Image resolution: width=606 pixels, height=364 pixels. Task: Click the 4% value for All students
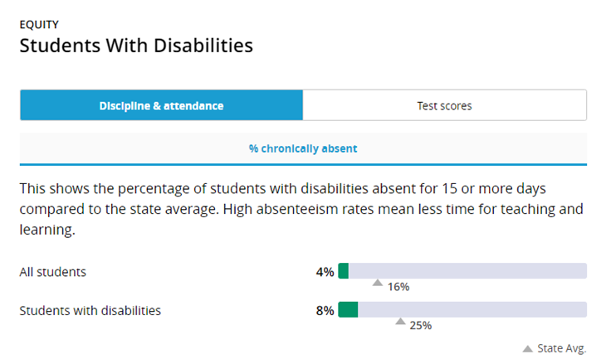tap(325, 272)
